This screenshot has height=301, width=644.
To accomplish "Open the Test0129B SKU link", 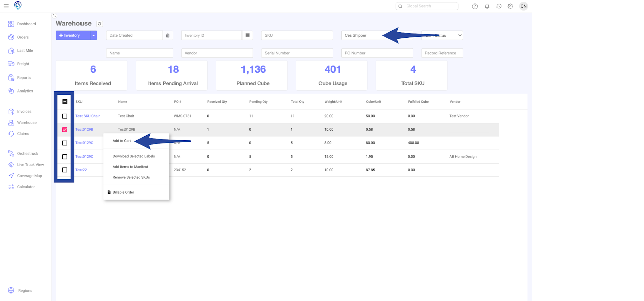I will pos(84,130).
